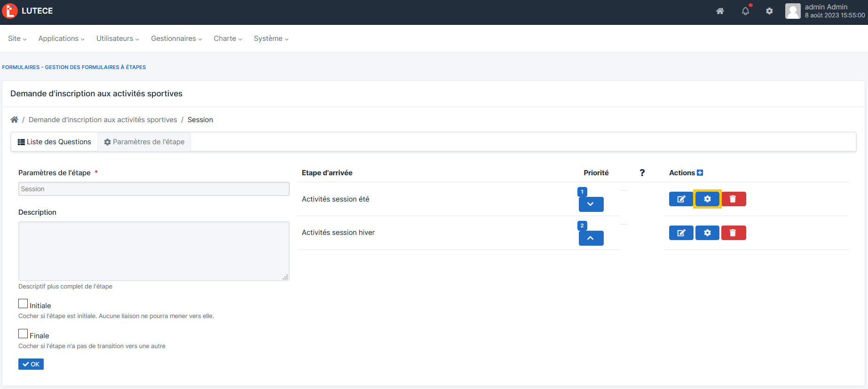Image resolution: width=868 pixels, height=389 pixels.
Task: Click the edit icon for Activités session hiver
Action: (681, 233)
